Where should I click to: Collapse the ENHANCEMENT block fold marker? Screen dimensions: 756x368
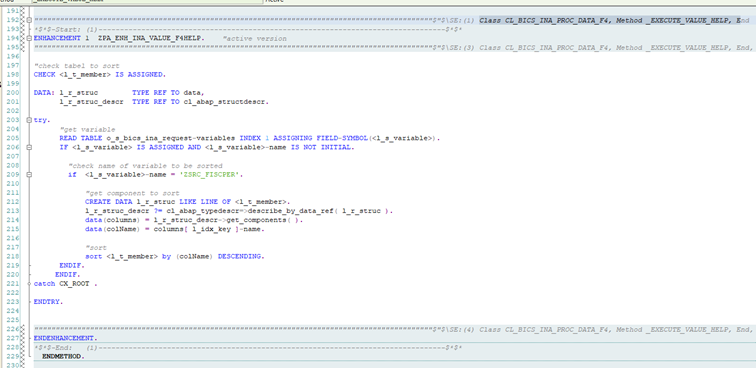click(x=29, y=38)
